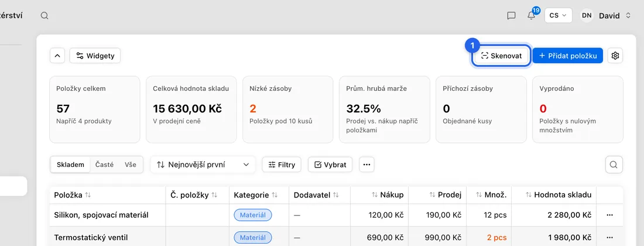
Task: Sort by Č. položky column
Action: click(193, 195)
